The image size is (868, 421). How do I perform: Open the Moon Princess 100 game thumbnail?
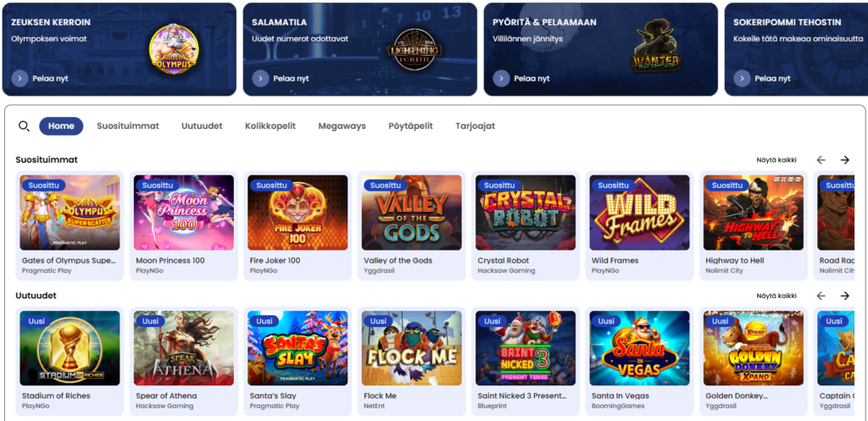pos(184,213)
